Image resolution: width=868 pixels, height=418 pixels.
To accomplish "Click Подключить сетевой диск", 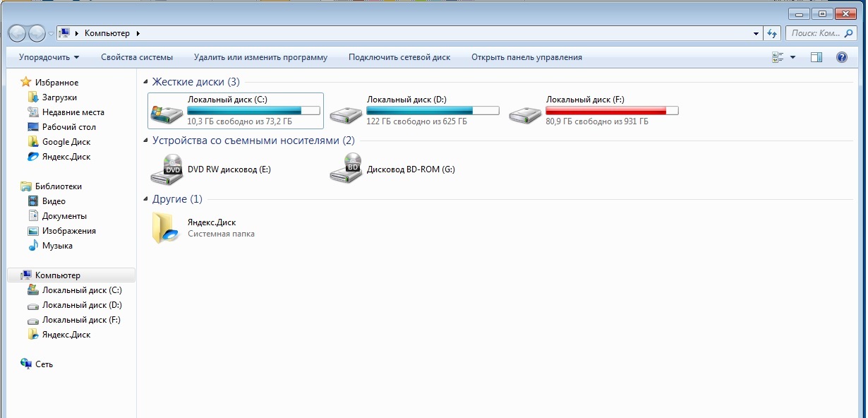I will click(399, 57).
